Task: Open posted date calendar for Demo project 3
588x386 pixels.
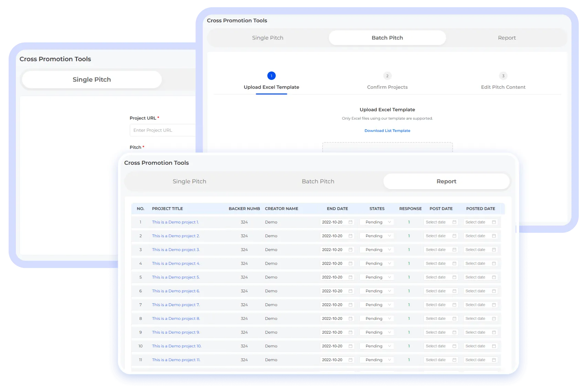Action: (494, 250)
